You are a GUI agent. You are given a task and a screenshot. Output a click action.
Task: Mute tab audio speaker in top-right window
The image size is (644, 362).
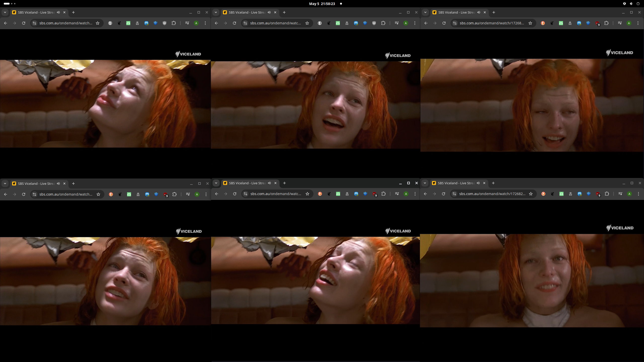[479, 12]
